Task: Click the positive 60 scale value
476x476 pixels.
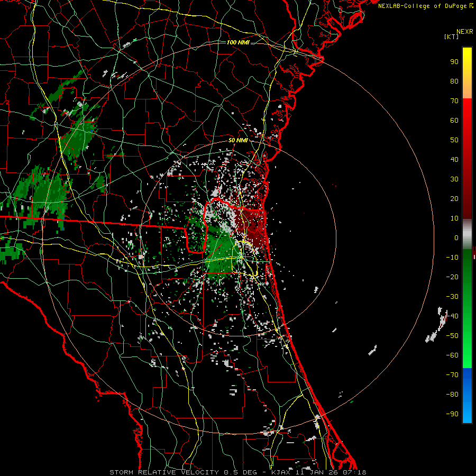Action: pyautogui.click(x=454, y=120)
